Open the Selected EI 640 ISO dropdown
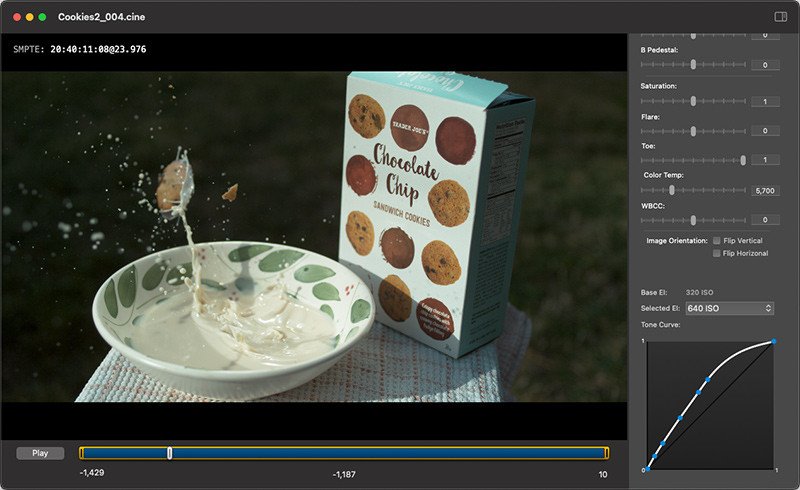 click(x=729, y=308)
